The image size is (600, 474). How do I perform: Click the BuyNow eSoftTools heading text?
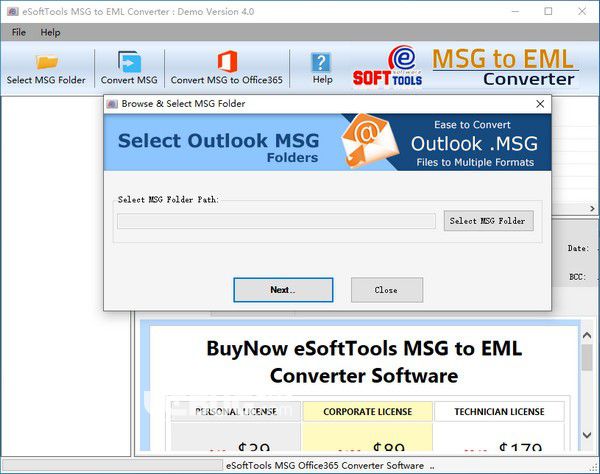(364, 362)
